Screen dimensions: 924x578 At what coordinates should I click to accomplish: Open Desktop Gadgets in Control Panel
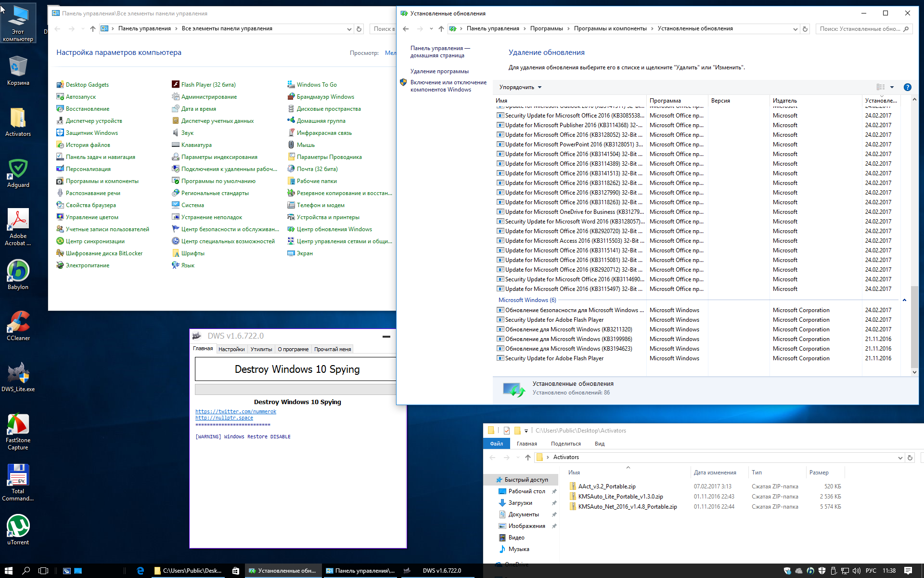pos(83,85)
